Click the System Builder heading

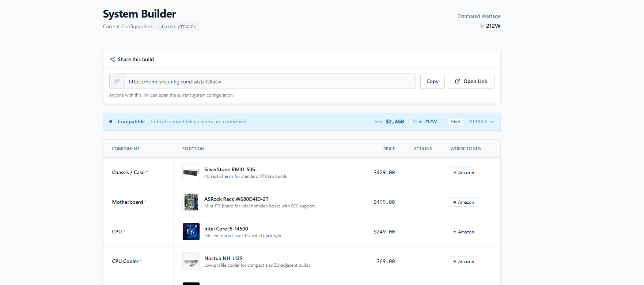click(x=139, y=14)
